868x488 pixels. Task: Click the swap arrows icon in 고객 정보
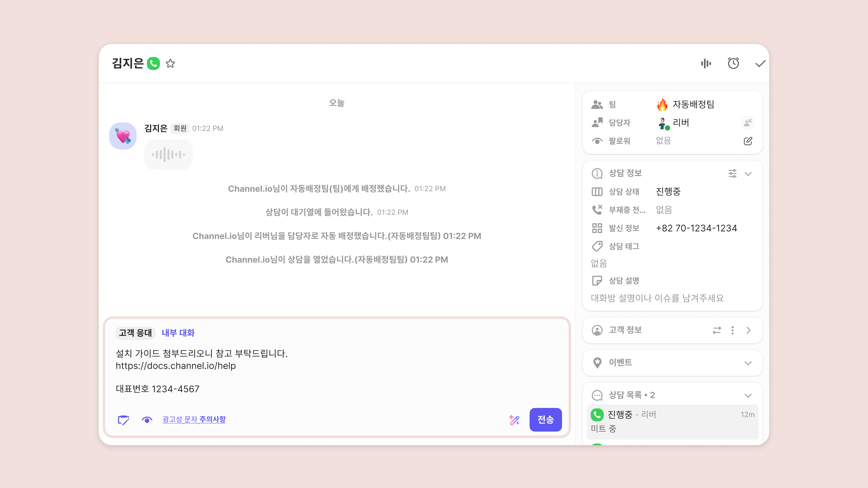click(717, 330)
